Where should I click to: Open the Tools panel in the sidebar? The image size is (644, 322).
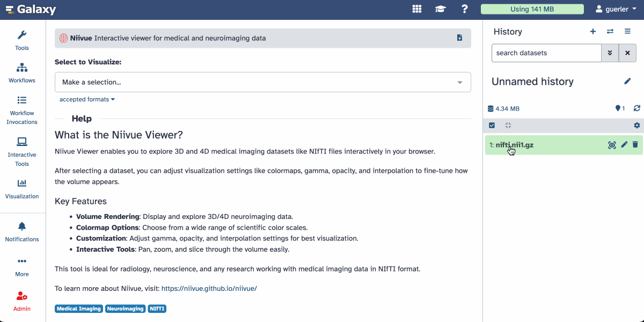coord(22,40)
